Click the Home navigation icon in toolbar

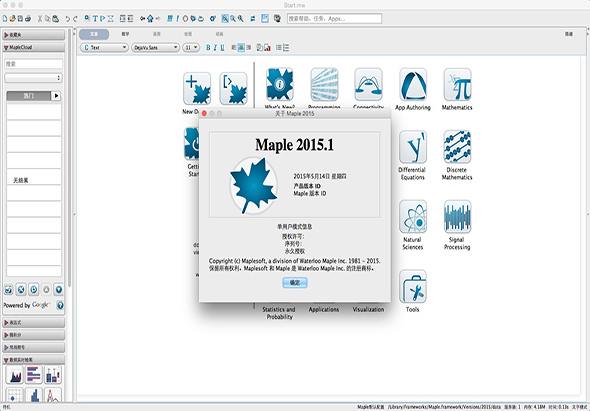pos(150,18)
